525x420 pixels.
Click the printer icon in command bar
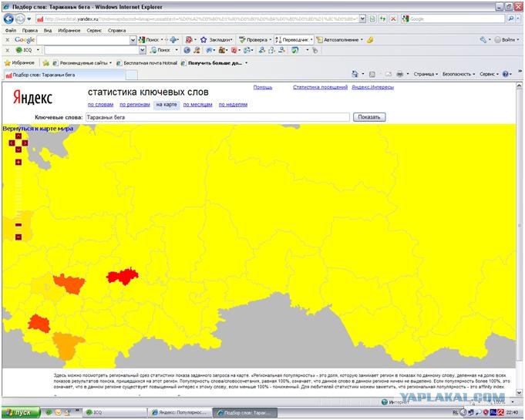[399, 74]
